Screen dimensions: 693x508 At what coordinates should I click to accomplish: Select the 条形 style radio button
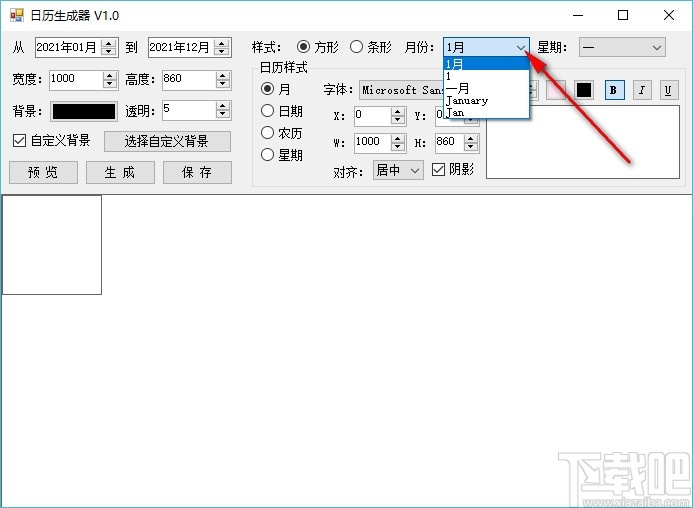(356, 46)
